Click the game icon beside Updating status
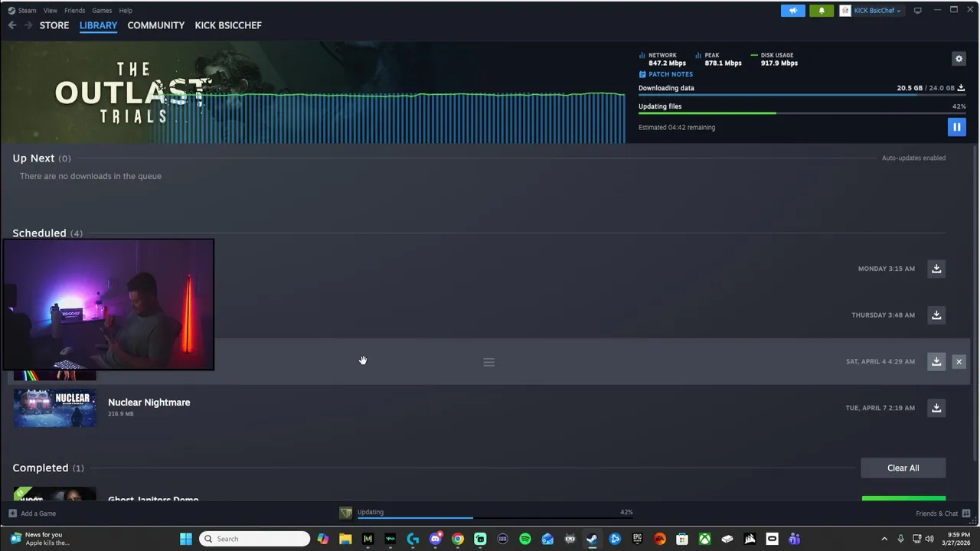 (346, 513)
